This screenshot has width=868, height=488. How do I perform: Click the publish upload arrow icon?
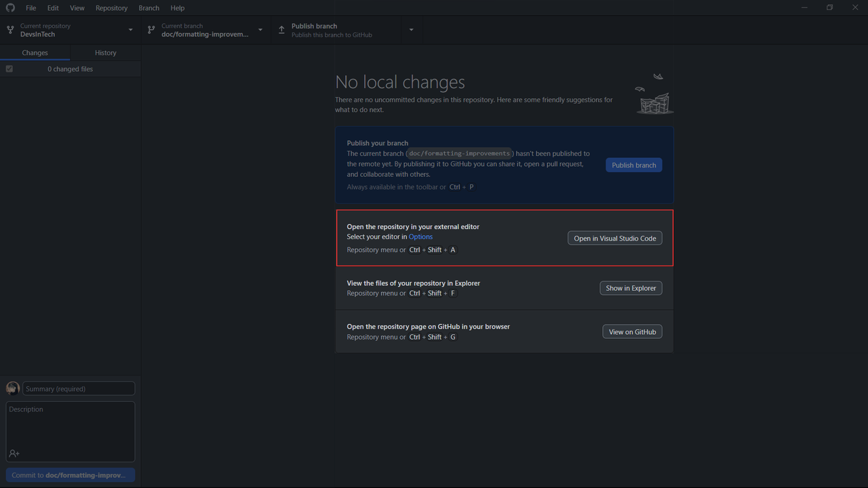click(x=281, y=30)
